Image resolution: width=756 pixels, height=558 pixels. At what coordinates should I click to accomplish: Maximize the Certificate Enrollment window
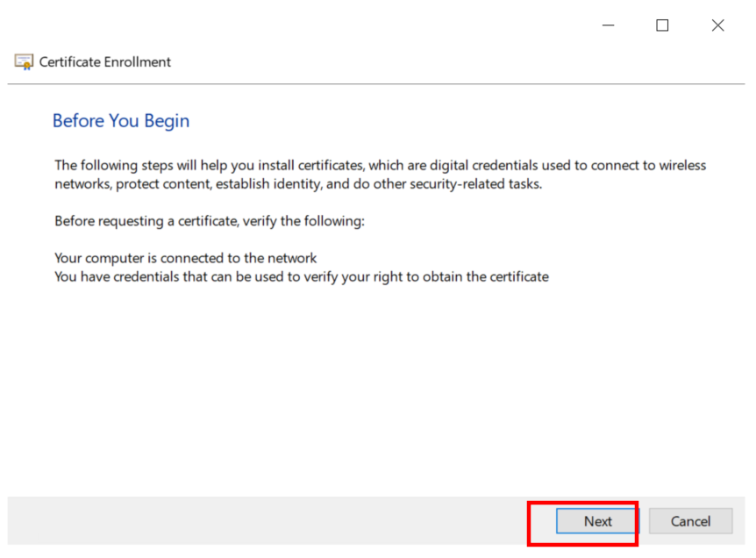[x=662, y=25]
